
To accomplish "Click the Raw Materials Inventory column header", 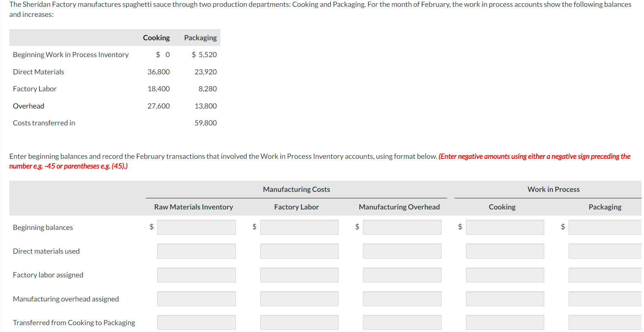I will (194, 207).
